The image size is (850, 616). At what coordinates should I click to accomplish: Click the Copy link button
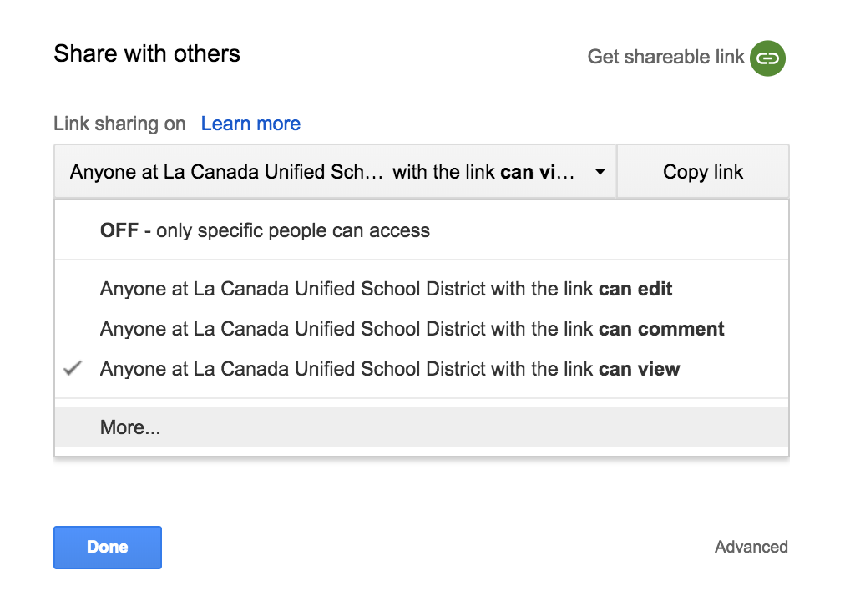tap(702, 172)
